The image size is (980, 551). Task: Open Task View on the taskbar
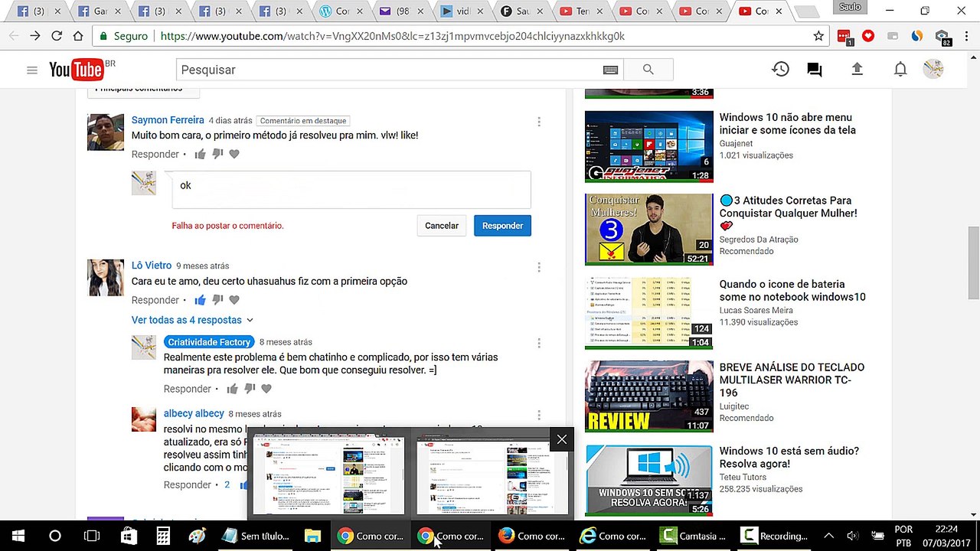(x=92, y=536)
